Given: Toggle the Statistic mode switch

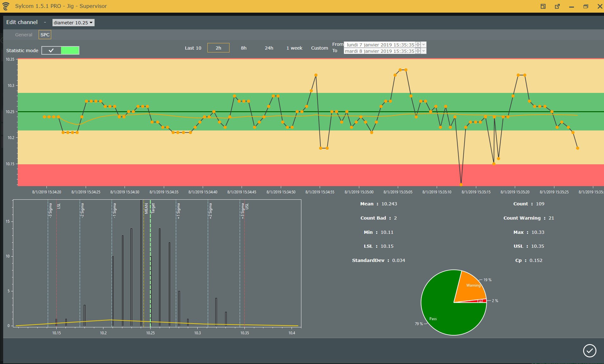Looking at the screenshot, I should pos(60,51).
